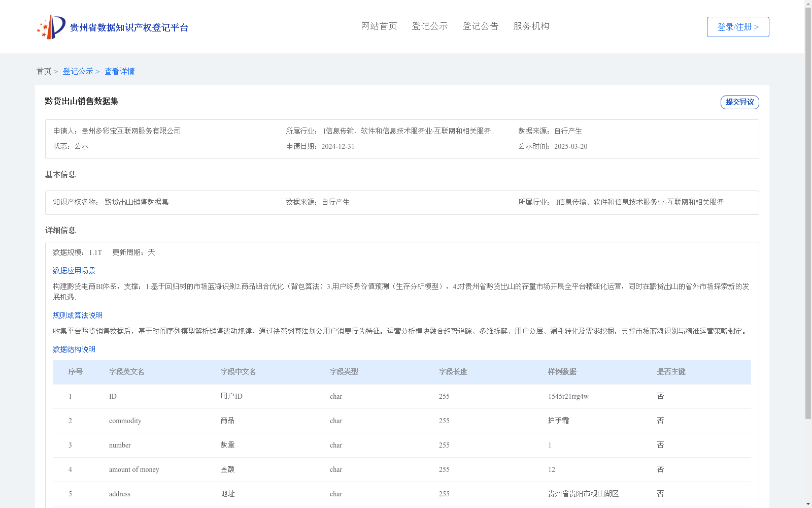Click the 地址 cell
The height and width of the screenshot is (508, 812).
pyautogui.click(x=227, y=494)
